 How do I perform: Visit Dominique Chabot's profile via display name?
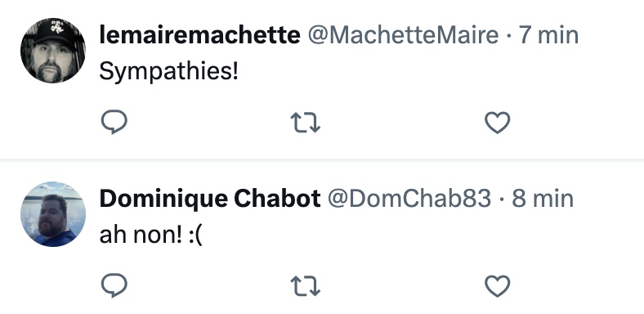point(210,199)
